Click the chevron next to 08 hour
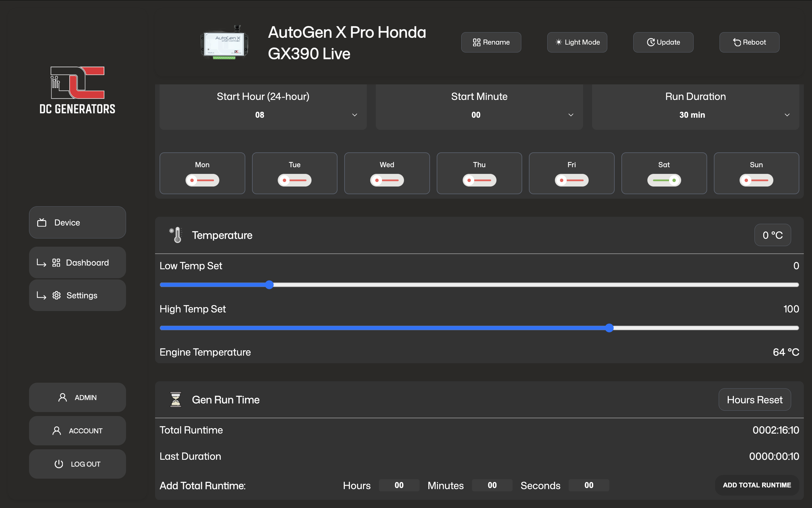Viewport: 812px width, 508px height. [355, 115]
